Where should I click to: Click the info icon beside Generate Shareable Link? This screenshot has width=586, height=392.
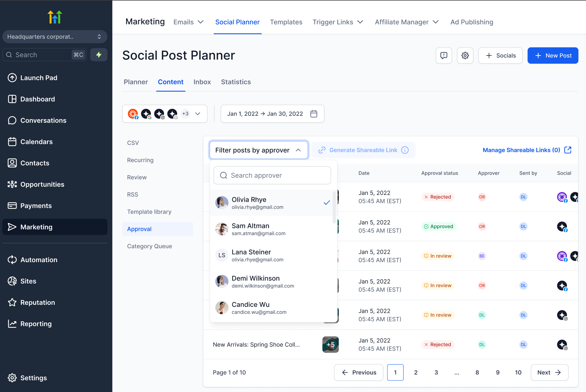pyautogui.click(x=405, y=150)
